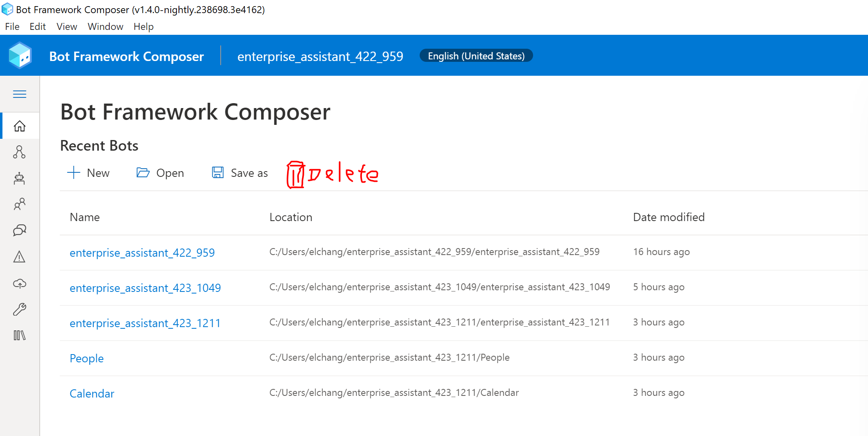Open the Help menu
This screenshot has width=868, height=436.
(143, 26)
